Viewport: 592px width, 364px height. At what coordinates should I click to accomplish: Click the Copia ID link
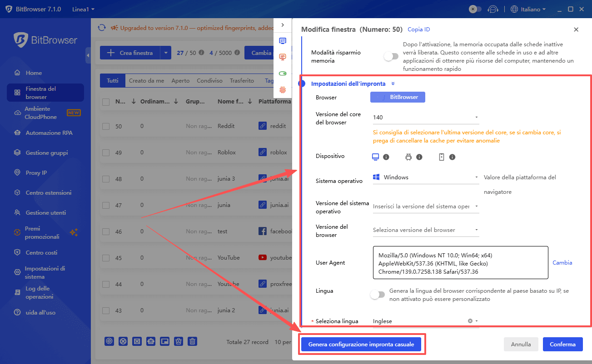pyautogui.click(x=418, y=30)
